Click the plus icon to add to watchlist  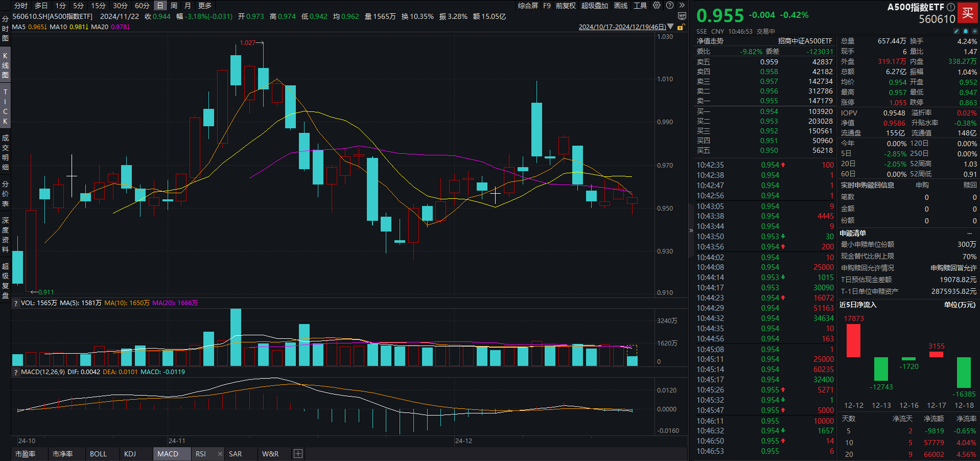[974, 31]
